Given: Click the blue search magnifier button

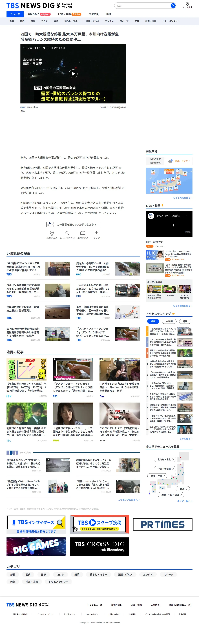Looking at the screenshot, I should 173,6.
